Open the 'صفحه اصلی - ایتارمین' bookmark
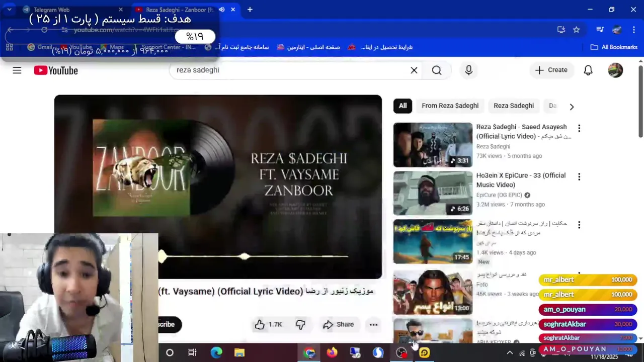 click(308, 47)
